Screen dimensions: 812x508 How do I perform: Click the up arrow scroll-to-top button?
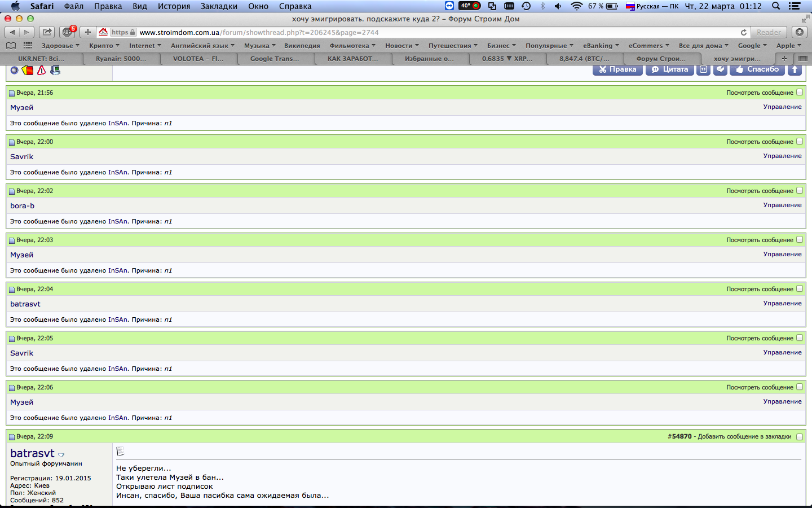point(795,69)
